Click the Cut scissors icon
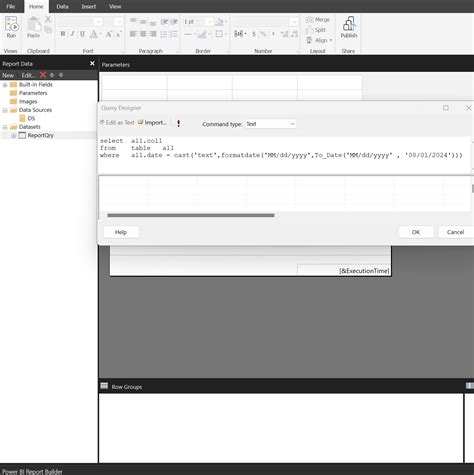The width and height of the screenshot is (474, 475). click(48, 19)
